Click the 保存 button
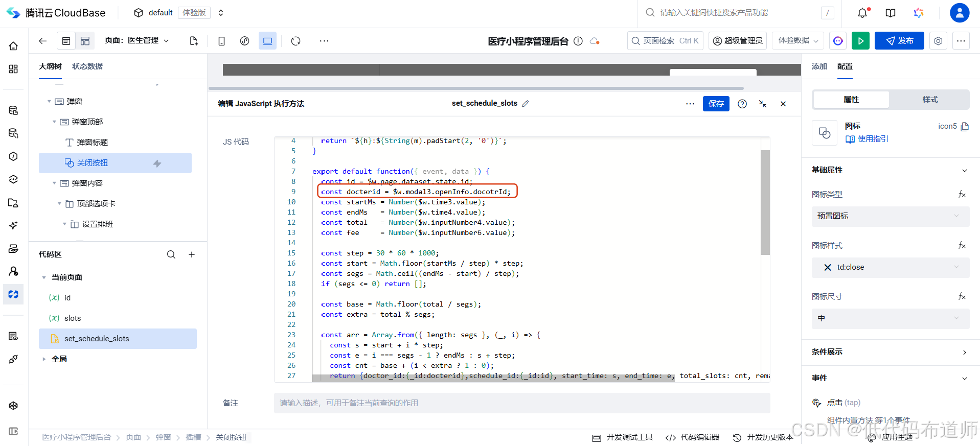 point(716,104)
